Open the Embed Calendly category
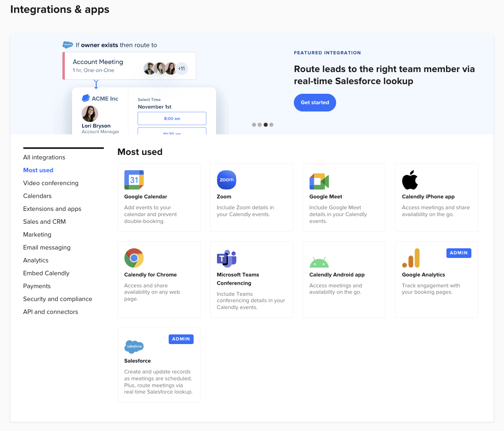This screenshot has height=431, width=504. pyautogui.click(x=46, y=273)
